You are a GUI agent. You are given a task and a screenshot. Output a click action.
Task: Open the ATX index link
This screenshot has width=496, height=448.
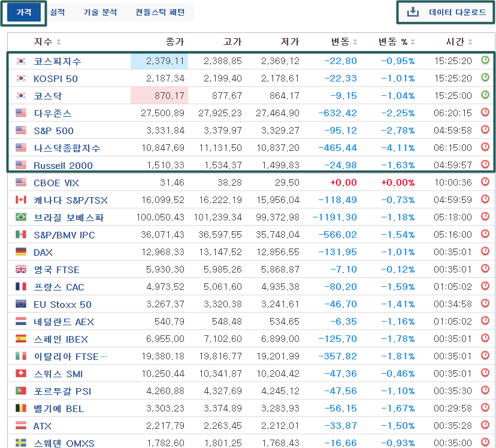click(x=43, y=426)
